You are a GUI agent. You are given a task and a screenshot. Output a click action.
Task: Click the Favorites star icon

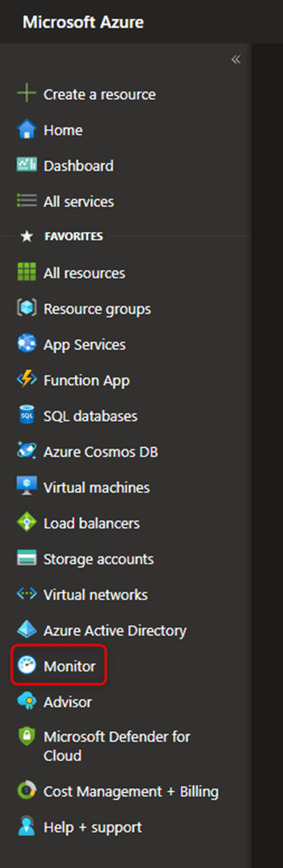(x=26, y=236)
